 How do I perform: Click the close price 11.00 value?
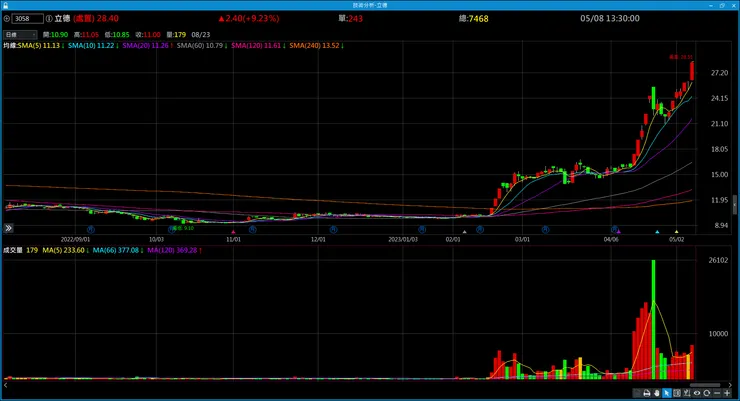coord(151,34)
